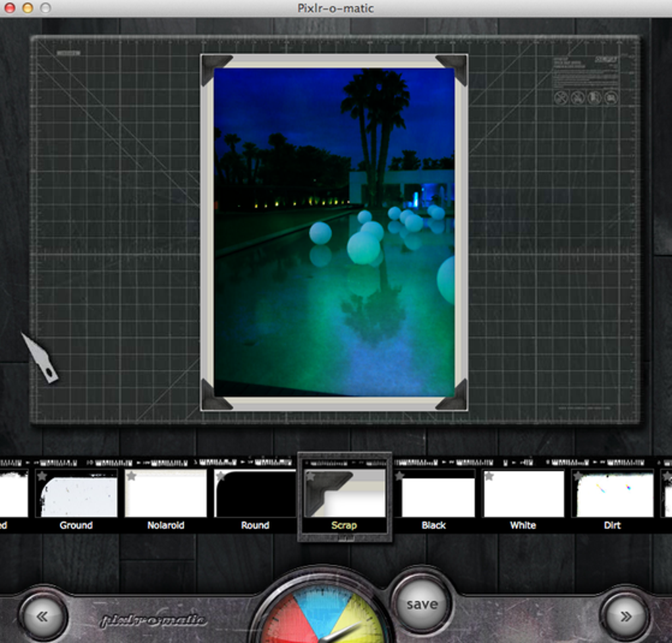This screenshot has height=643, width=672.
Task: Click the pool photo preview
Action: coord(334,233)
